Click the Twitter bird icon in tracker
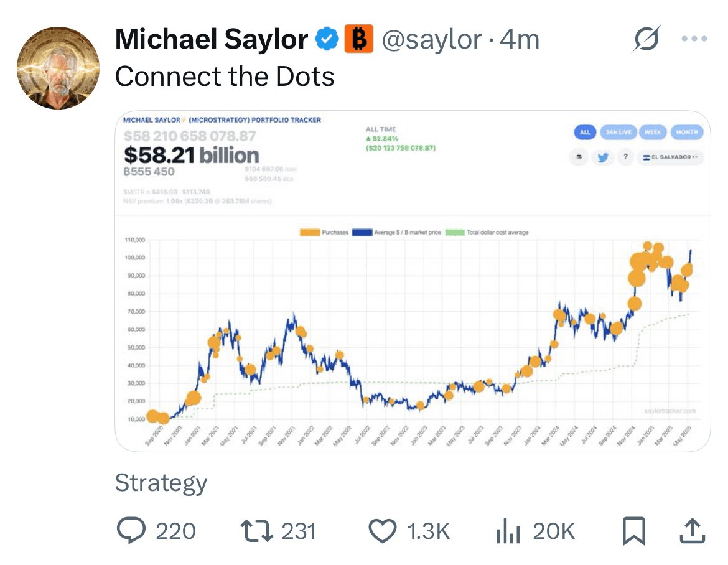 click(x=603, y=157)
